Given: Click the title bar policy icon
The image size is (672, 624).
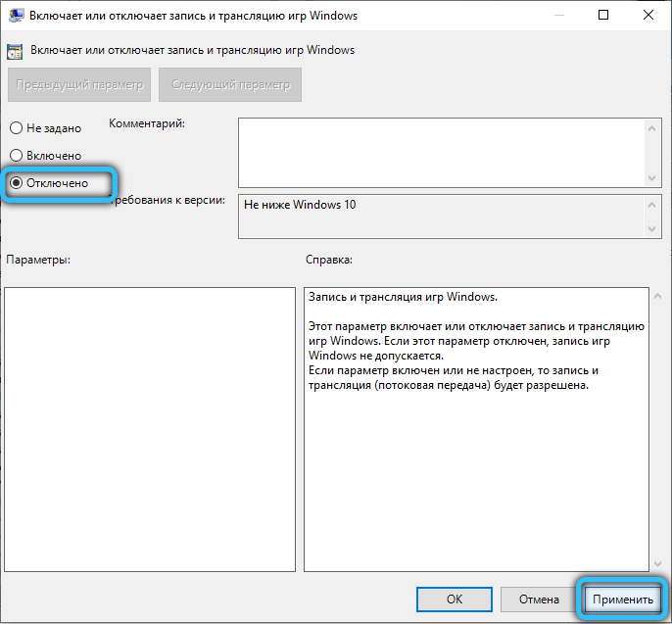Looking at the screenshot, I should pyautogui.click(x=16, y=16).
